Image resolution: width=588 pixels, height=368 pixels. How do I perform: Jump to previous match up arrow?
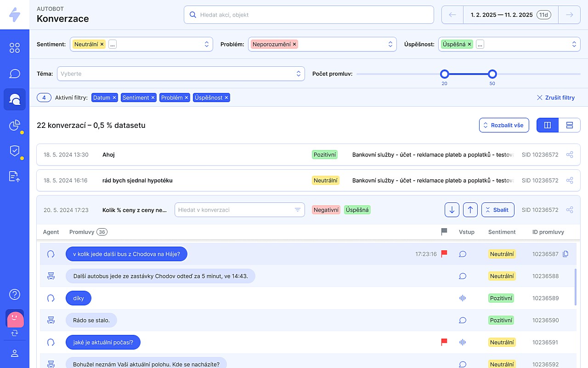pos(470,210)
